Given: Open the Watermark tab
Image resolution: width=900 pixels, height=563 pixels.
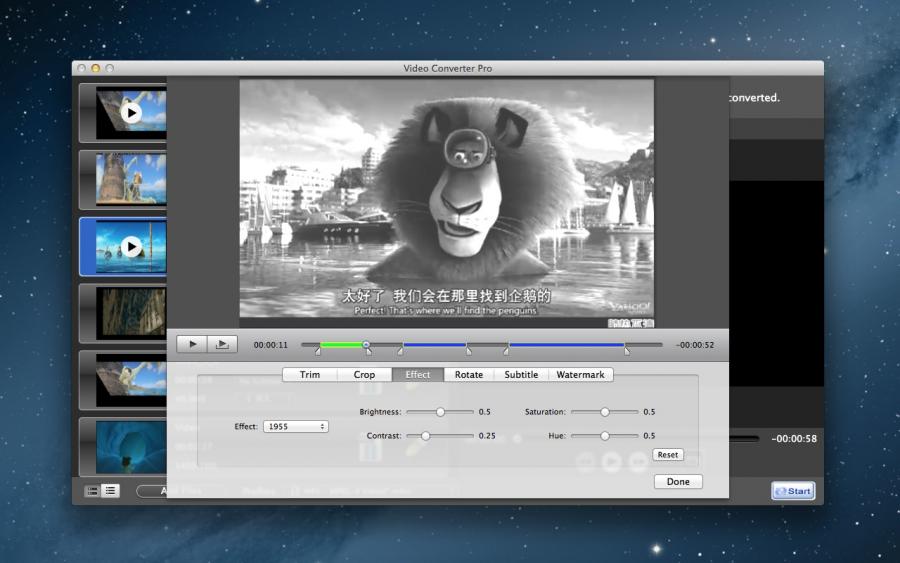Looking at the screenshot, I should pyautogui.click(x=580, y=375).
